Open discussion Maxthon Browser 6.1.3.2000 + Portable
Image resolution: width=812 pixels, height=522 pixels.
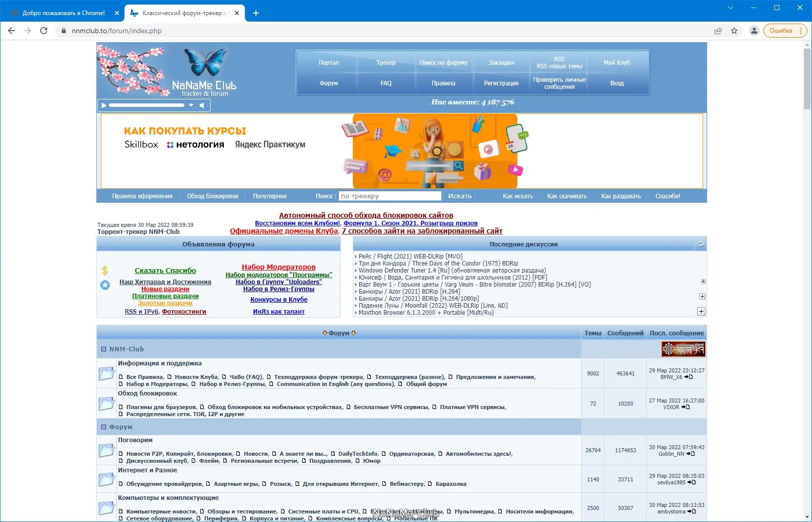pos(426,313)
